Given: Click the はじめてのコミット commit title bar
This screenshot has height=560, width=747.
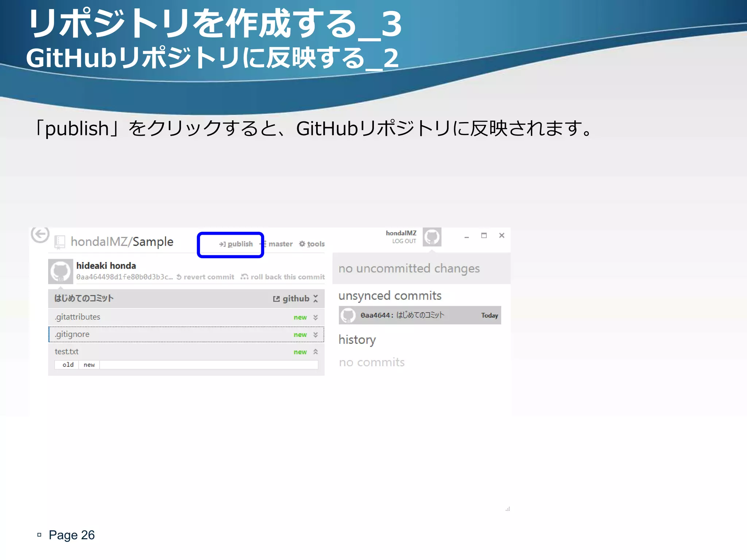Looking at the screenshot, I should [x=186, y=299].
